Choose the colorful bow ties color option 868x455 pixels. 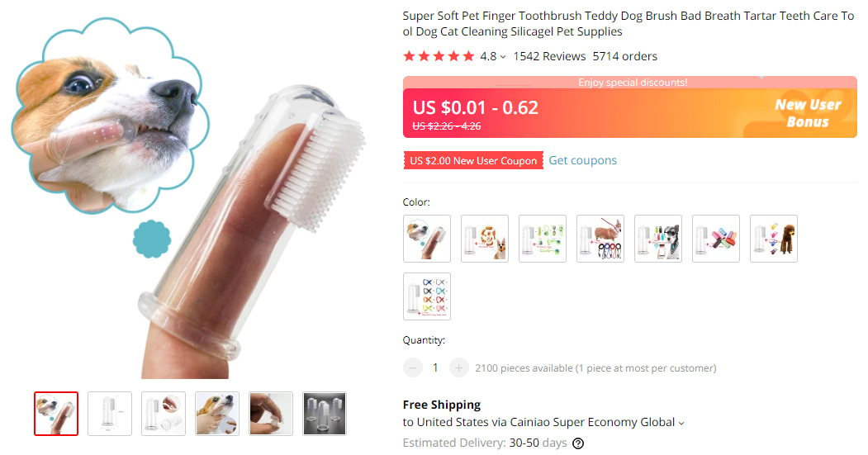[x=427, y=296]
